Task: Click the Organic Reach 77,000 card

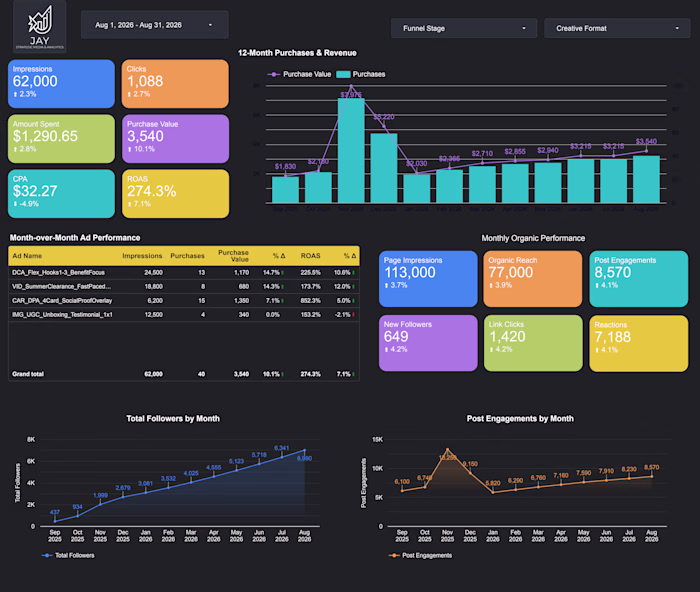Action: point(533,279)
